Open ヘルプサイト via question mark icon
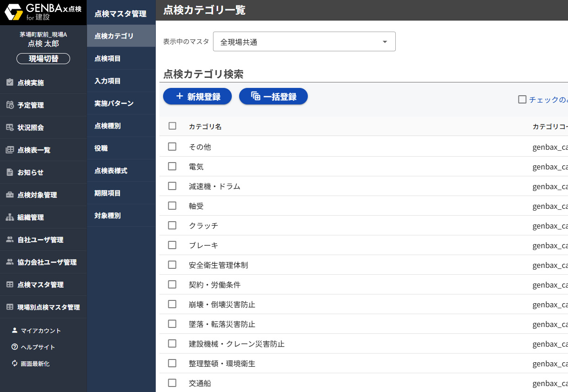The width and height of the screenshot is (568, 392). [15, 347]
